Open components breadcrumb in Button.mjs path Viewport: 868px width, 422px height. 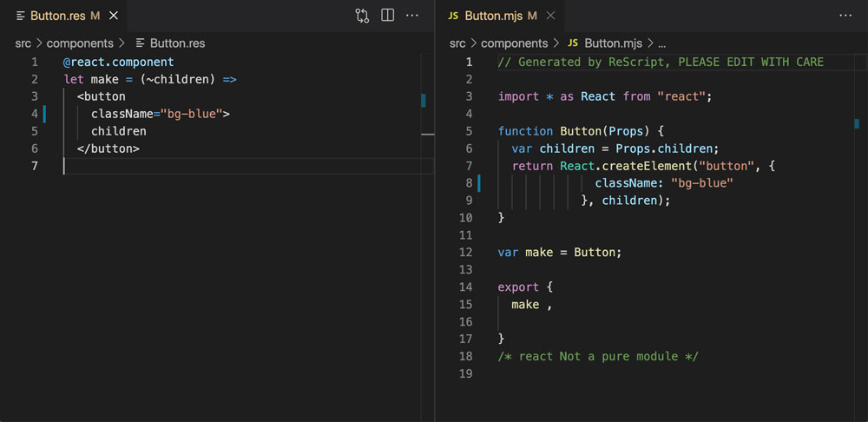pos(515,43)
